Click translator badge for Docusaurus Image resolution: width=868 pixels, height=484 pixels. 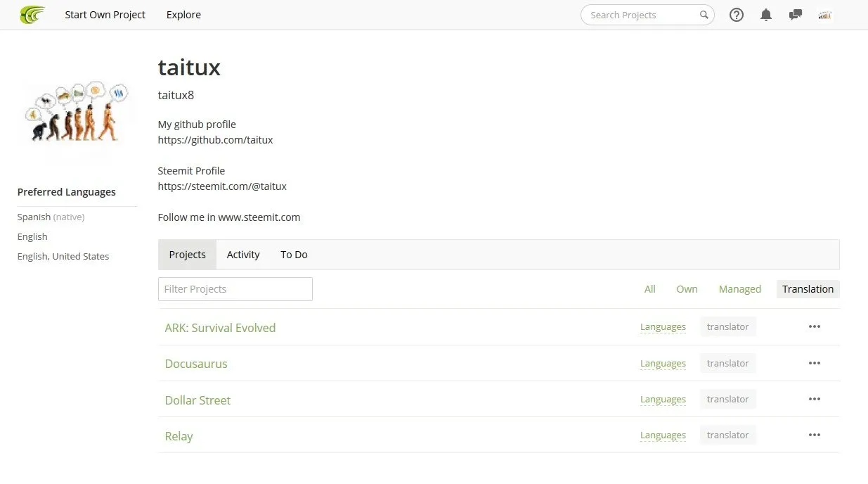[728, 363]
